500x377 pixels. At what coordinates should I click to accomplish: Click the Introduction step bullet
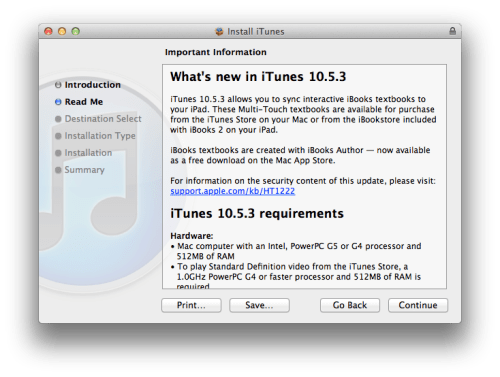tap(58, 85)
